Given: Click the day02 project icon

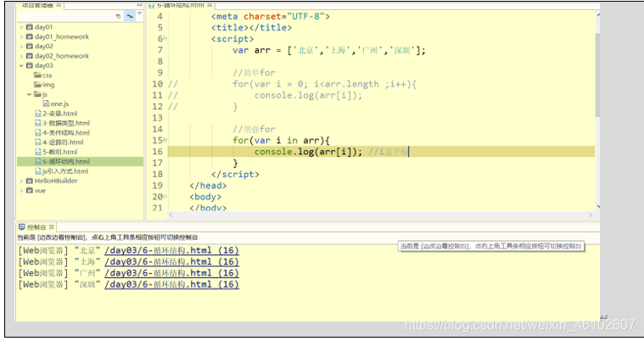Looking at the screenshot, I should pos(30,47).
